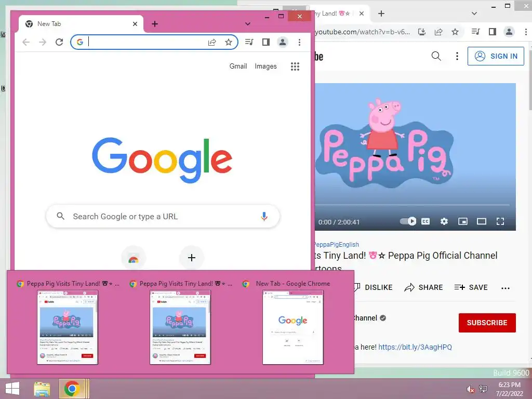This screenshot has height=399, width=532.
Task: Profile avatar in YouTube window toolbar
Action: coord(509,32)
